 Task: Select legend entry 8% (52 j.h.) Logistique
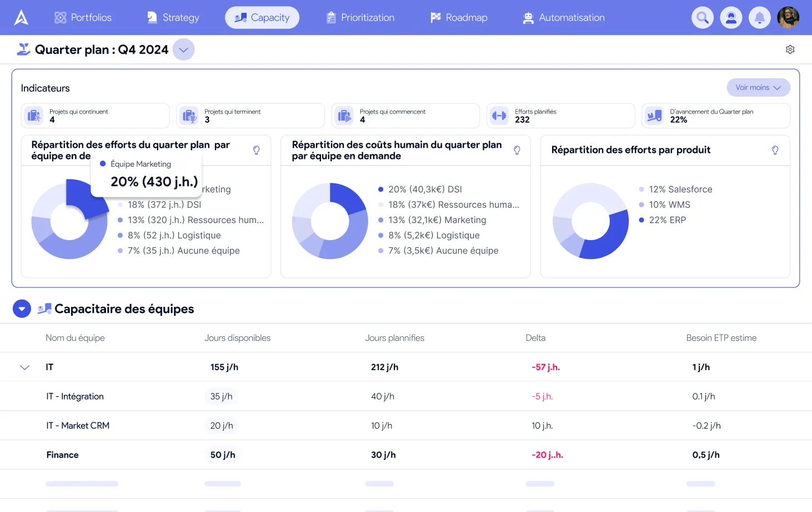click(169, 235)
